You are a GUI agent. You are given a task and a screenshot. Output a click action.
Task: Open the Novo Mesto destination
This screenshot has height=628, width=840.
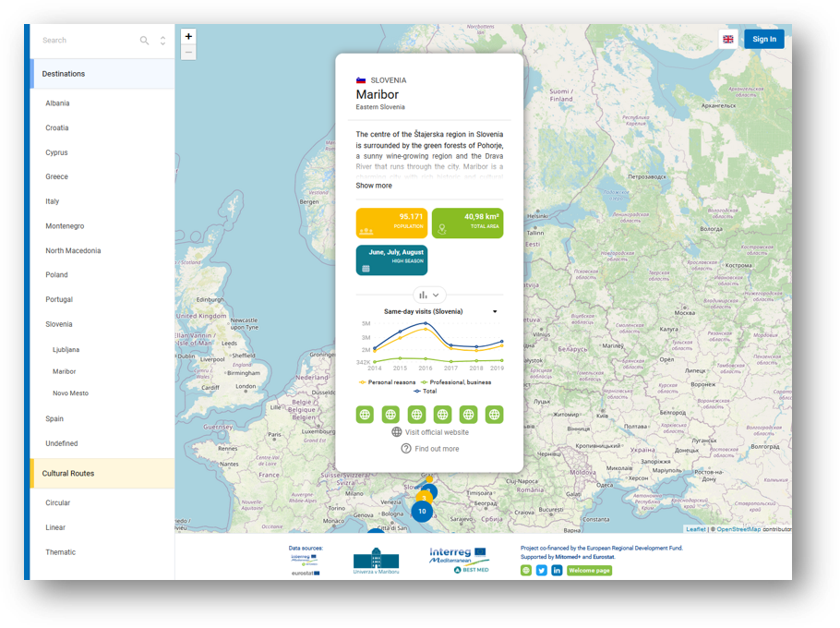pos(71,393)
